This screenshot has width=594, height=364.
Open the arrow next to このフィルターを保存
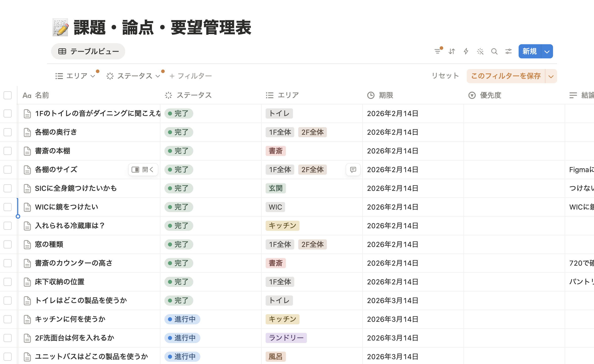pyautogui.click(x=551, y=76)
